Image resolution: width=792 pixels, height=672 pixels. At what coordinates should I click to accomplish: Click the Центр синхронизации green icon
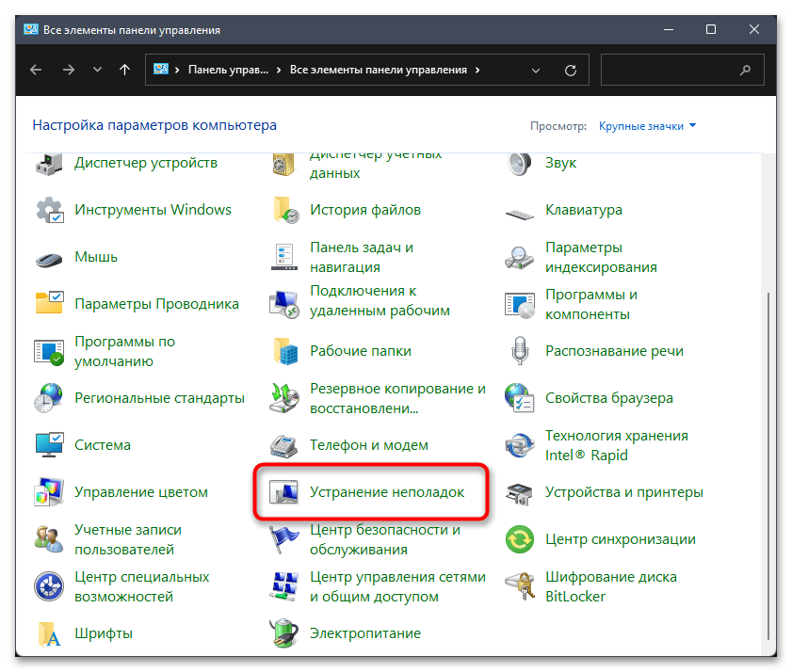(x=520, y=538)
